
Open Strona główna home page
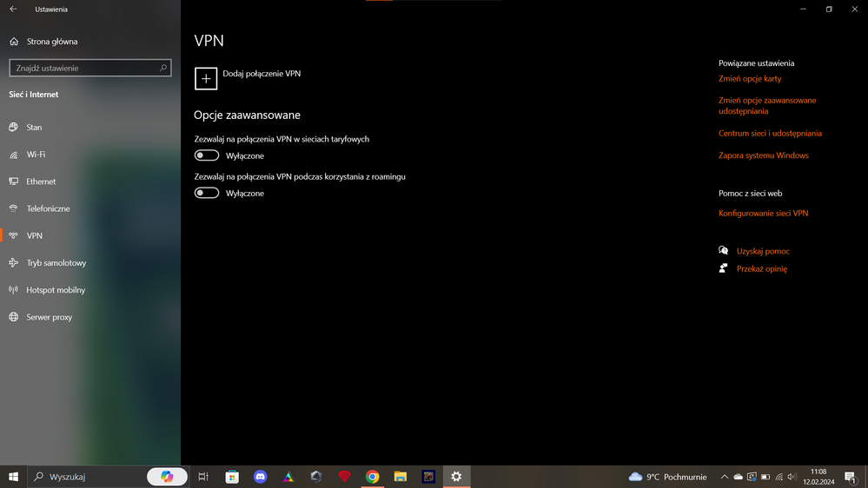(x=44, y=42)
